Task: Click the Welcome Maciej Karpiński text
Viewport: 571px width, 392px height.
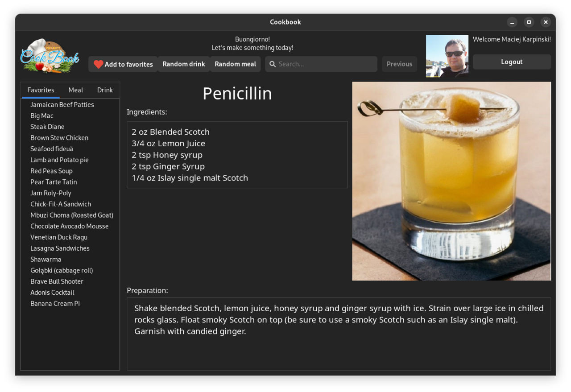Action: pos(512,39)
